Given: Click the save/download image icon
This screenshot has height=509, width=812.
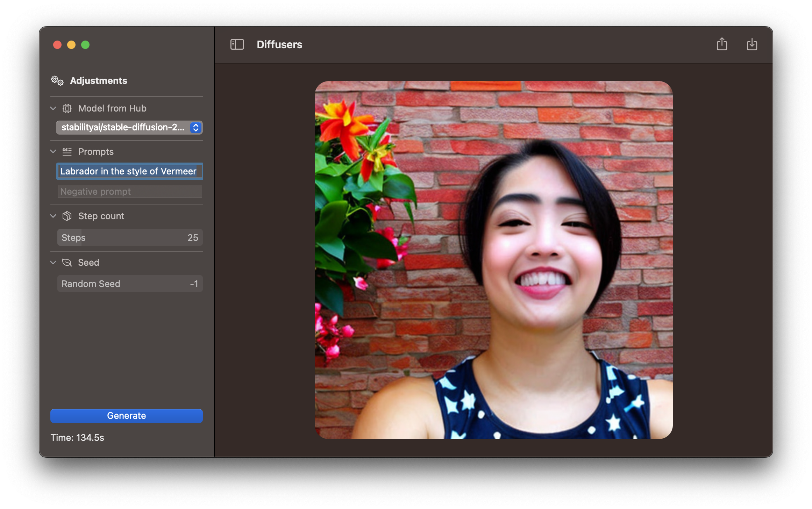Looking at the screenshot, I should pos(752,44).
